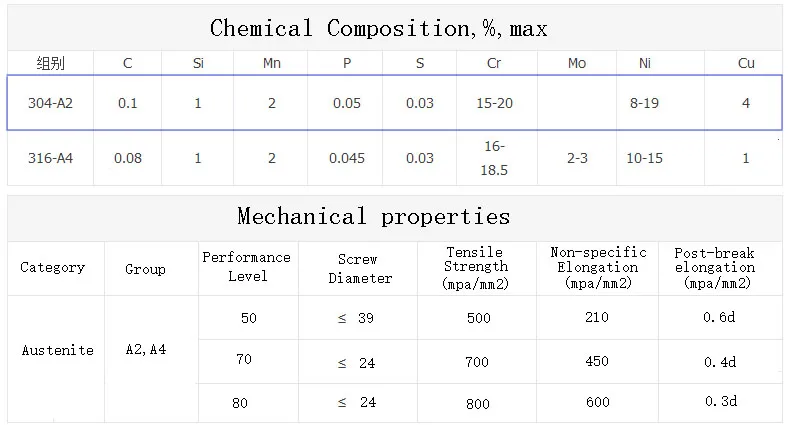
Task: Select the 16-18.5 chromium cell
Action: tap(495, 158)
